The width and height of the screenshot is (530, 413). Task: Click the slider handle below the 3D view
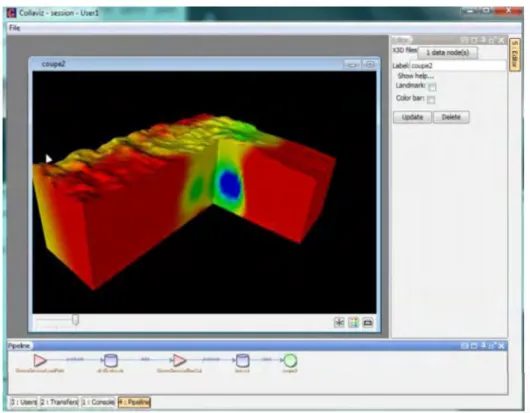click(x=76, y=320)
